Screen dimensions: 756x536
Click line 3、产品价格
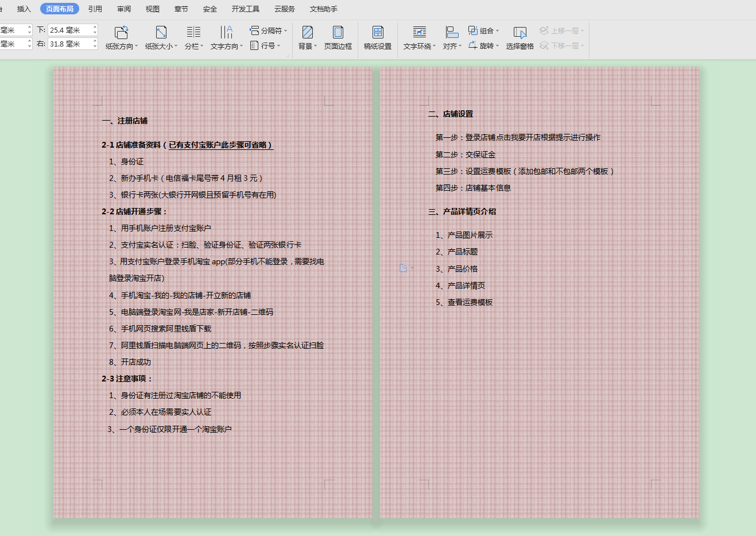[x=456, y=269]
